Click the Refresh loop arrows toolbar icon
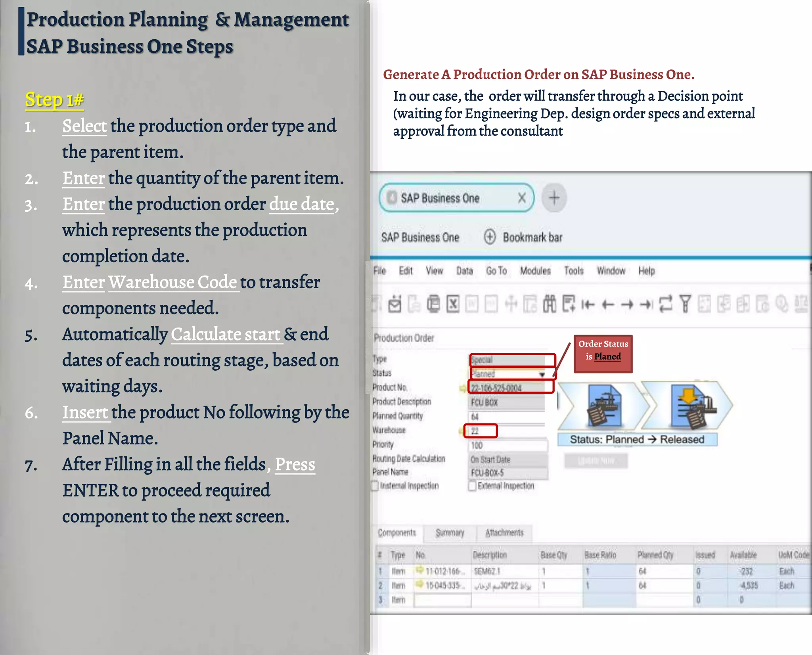The height and width of the screenshot is (655, 812). tap(666, 305)
